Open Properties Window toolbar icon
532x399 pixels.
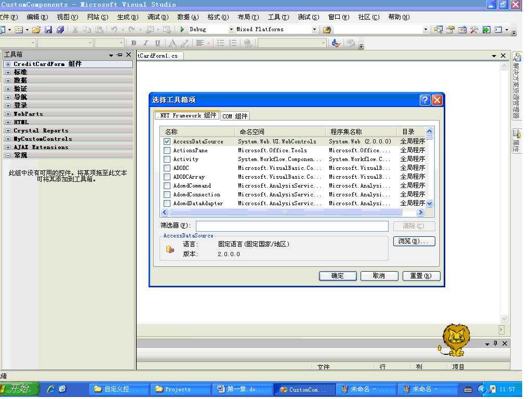pos(450,30)
